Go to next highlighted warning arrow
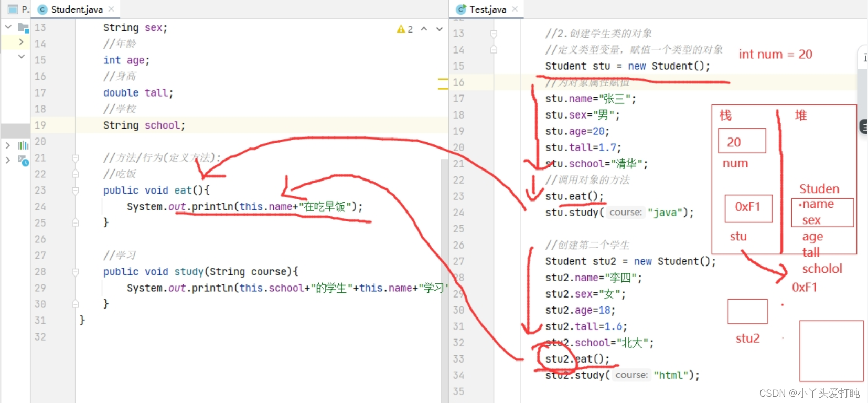The height and width of the screenshot is (403, 868). click(440, 29)
